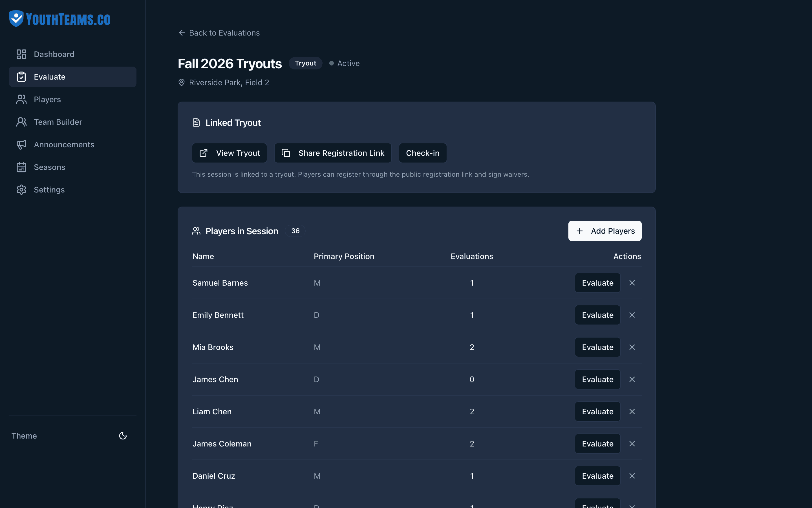This screenshot has height=508, width=812.
Task: Click the Riverside Park, Field 2 text
Action: pos(229,82)
